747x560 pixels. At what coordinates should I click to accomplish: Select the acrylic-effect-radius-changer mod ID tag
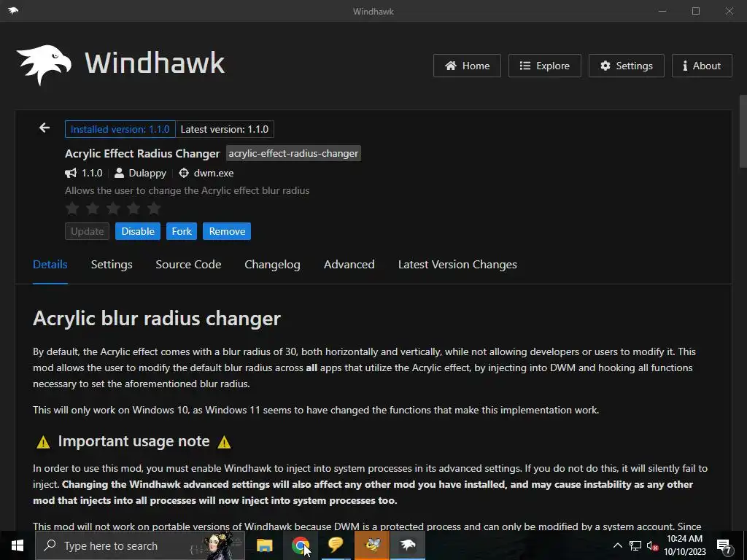pyautogui.click(x=293, y=153)
